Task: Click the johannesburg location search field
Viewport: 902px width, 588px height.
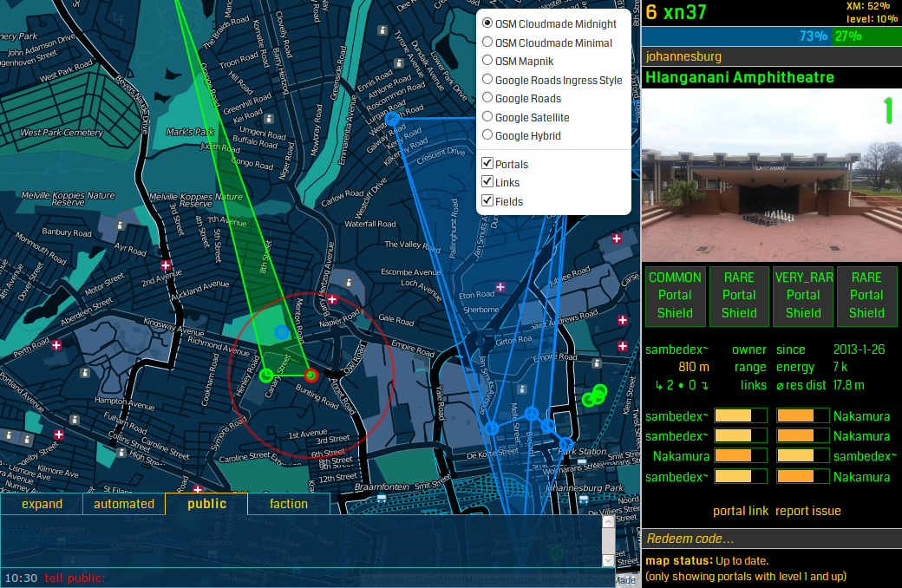Action: pos(771,56)
